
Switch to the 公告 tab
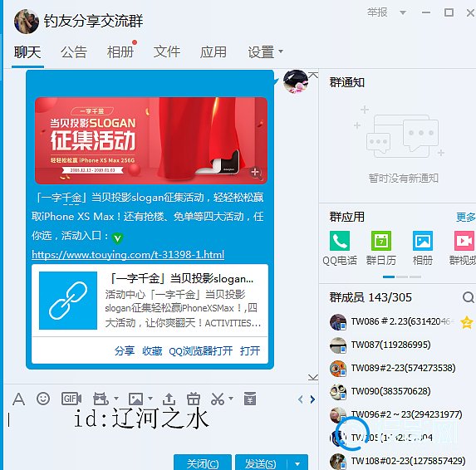point(74,52)
